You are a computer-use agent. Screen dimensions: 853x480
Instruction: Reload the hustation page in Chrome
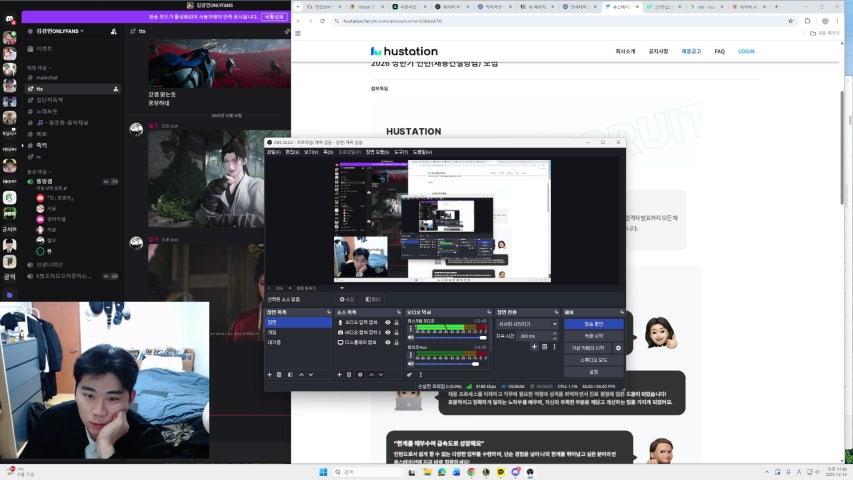322,21
